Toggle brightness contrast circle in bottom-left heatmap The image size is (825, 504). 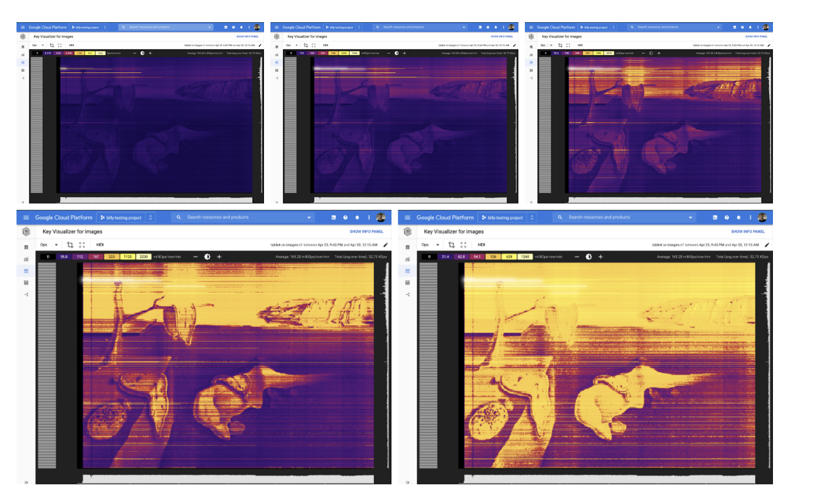(x=207, y=257)
